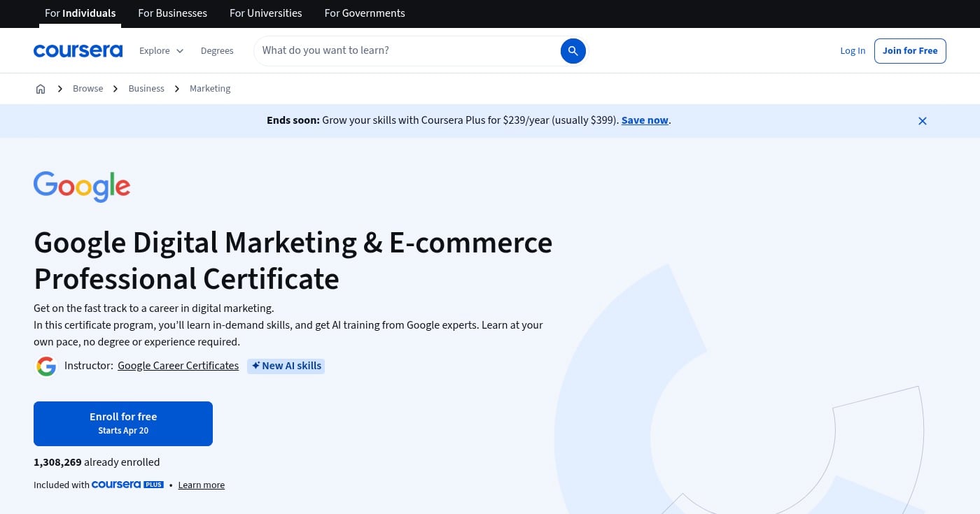The image size is (980, 514).
Task: Open the Browse breadcrumb link
Action: coord(88,89)
